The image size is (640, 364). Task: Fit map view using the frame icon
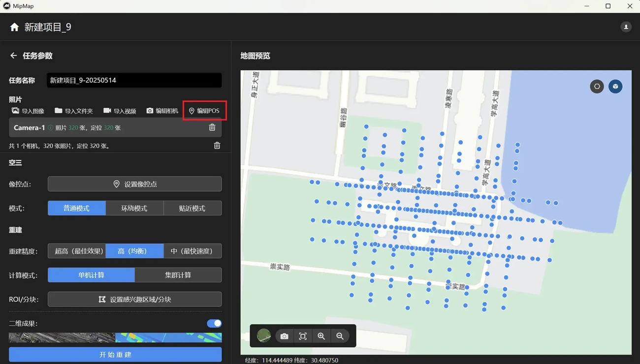303,336
